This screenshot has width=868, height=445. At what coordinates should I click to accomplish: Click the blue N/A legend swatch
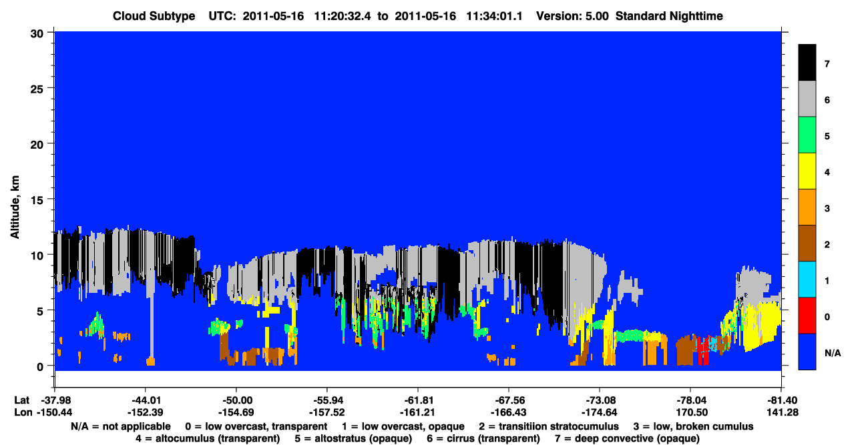pos(807,352)
